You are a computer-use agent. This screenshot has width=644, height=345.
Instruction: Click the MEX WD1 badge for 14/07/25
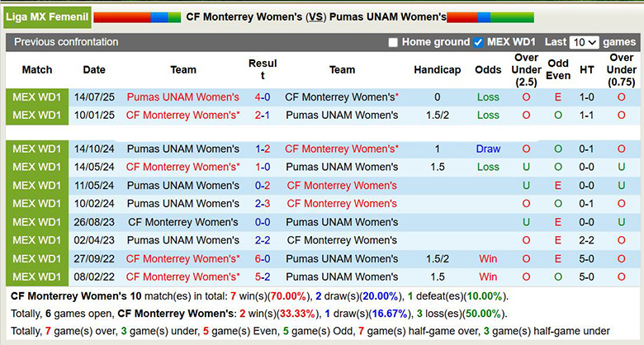coord(36,97)
